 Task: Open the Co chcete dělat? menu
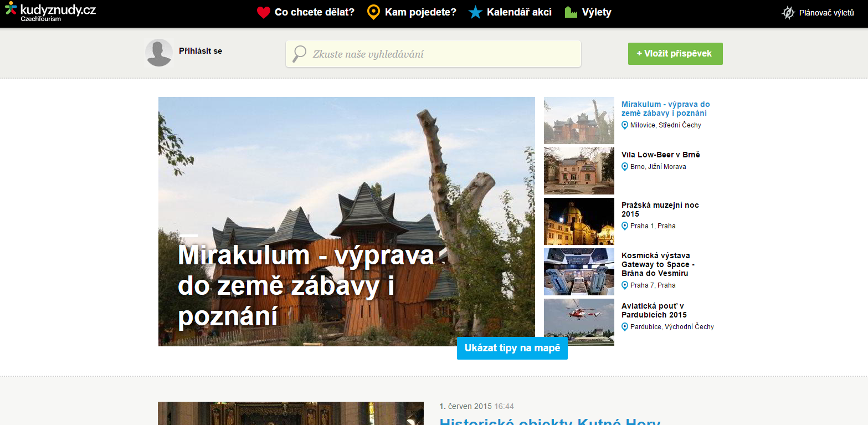pos(314,12)
